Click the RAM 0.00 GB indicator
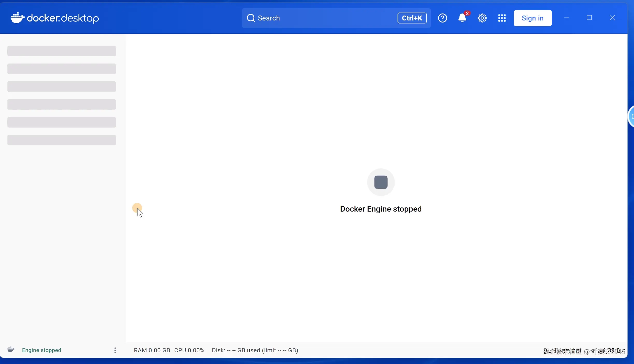 152,350
